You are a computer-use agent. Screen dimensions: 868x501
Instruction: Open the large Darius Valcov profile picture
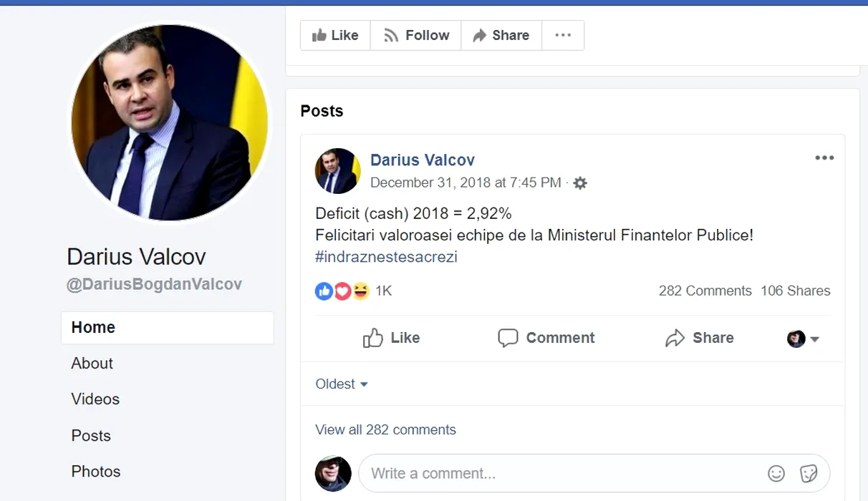169,123
